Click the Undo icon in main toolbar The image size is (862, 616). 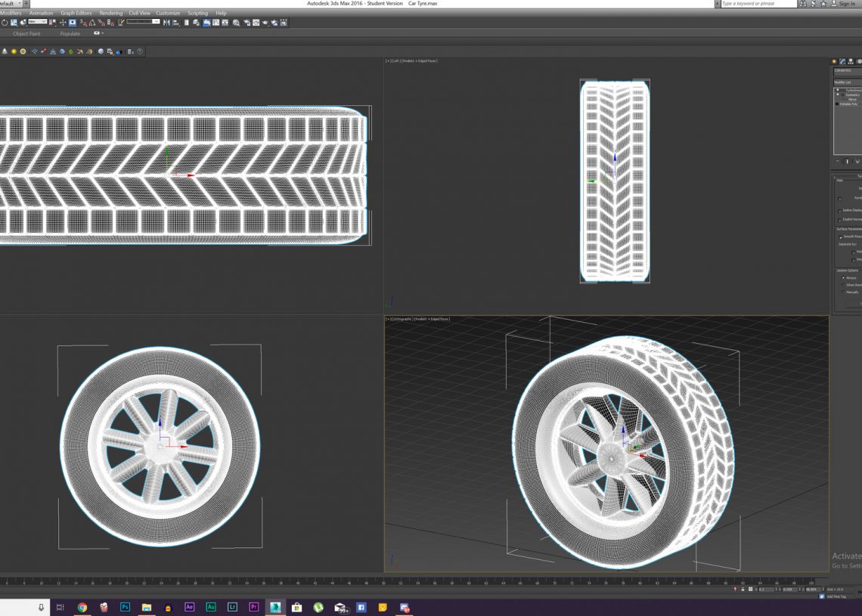coord(5,23)
